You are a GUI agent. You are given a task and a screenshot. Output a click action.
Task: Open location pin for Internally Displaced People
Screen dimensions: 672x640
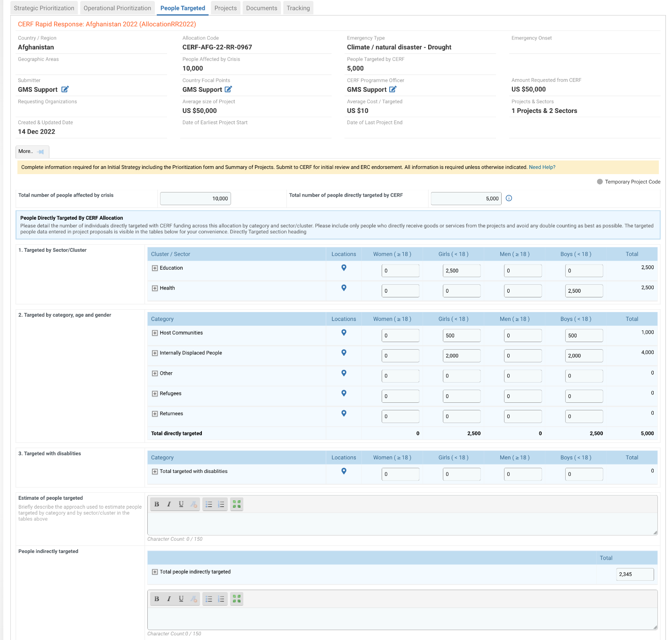click(344, 353)
